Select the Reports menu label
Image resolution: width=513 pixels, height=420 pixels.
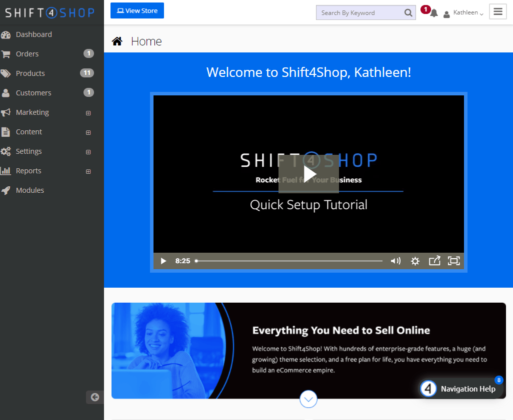click(28, 171)
